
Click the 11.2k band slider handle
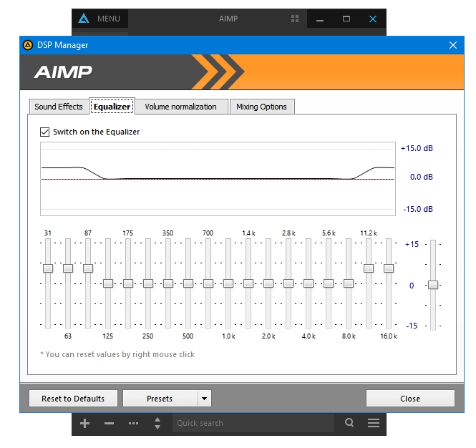point(369,268)
